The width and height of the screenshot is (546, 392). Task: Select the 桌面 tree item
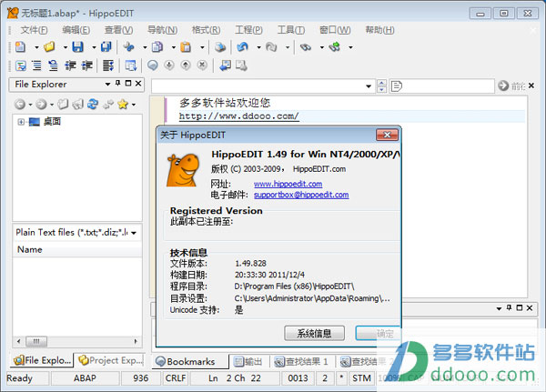[x=52, y=122]
